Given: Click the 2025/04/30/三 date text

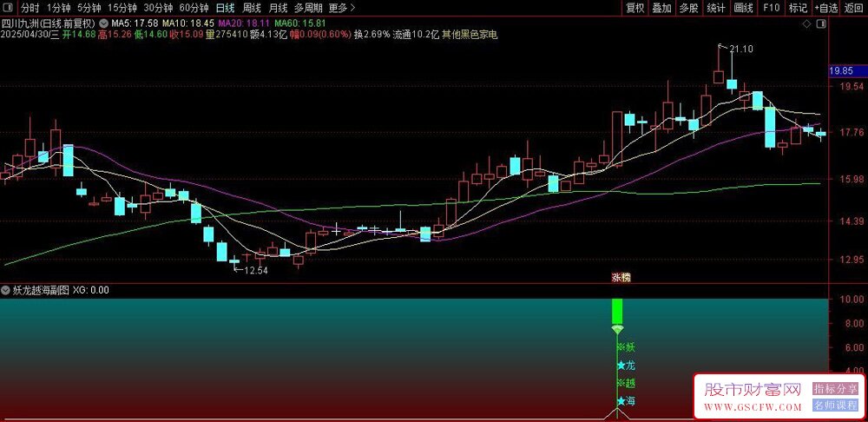Looking at the screenshot, I should [x=30, y=35].
